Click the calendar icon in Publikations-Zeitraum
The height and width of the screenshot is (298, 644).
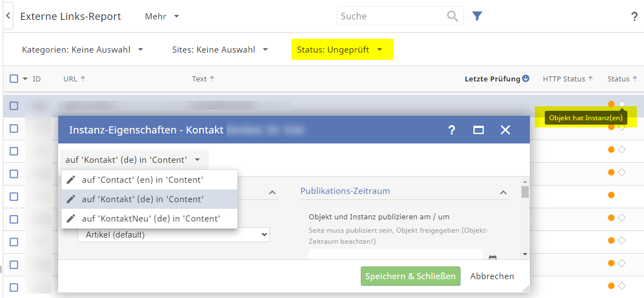(x=492, y=258)
